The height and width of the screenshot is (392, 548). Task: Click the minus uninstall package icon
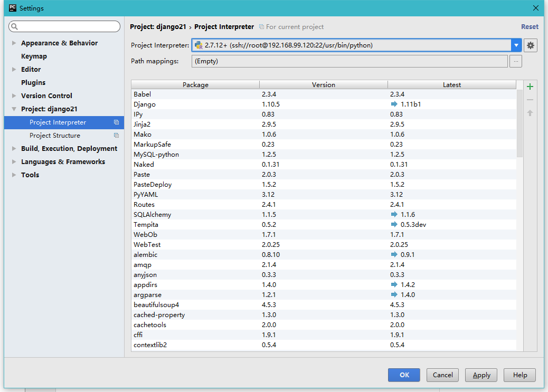(530, 100)
